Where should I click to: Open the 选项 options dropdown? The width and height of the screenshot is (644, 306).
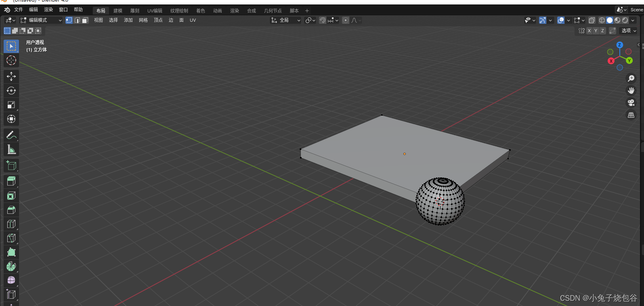click(629, 31)
